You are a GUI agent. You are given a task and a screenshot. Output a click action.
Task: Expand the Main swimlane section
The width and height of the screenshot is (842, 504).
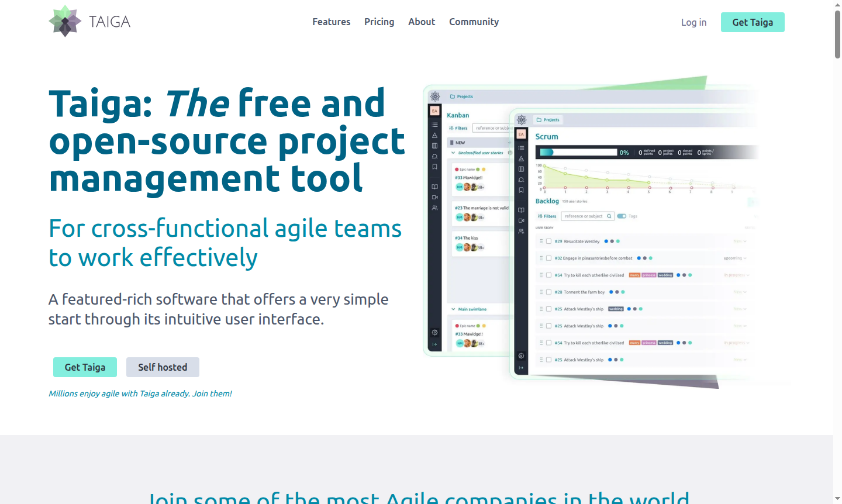453,309
